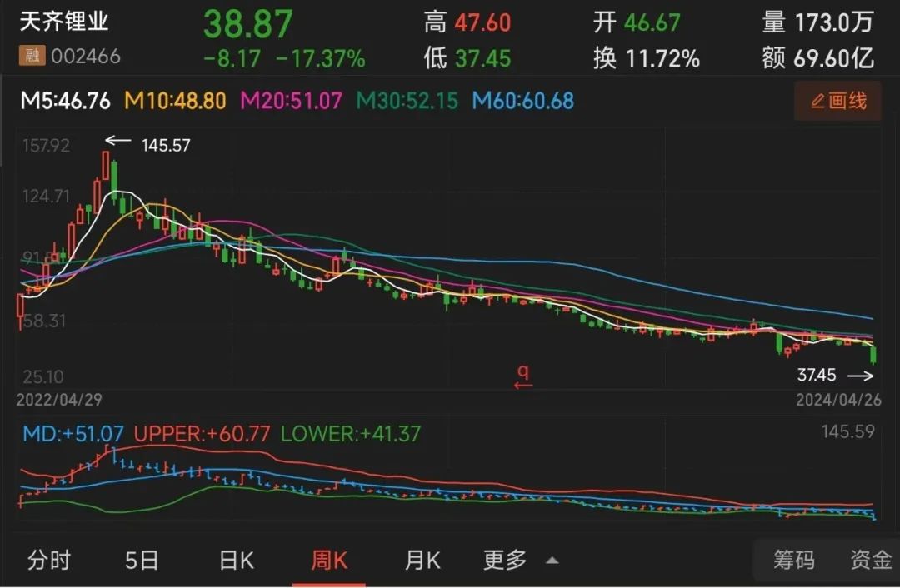Click the 124.71 y-axis label
The image size is (900, 588).
point(46,197)
